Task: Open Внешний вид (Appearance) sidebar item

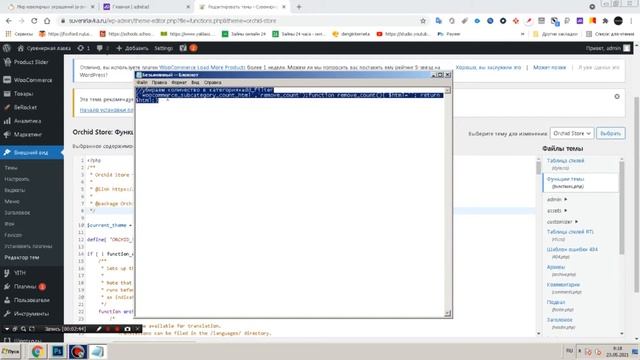Action: (x=31, y=152)
